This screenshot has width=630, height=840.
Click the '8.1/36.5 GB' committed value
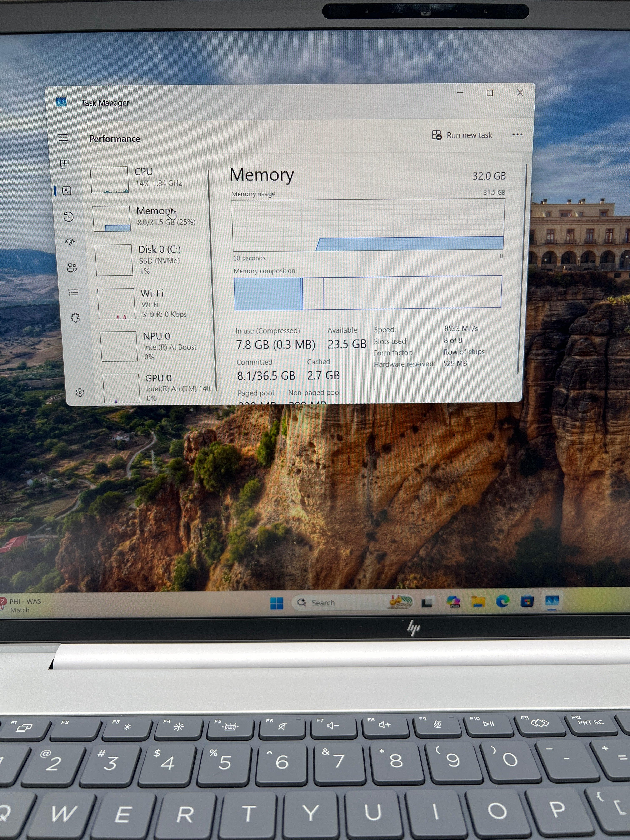[266, 376]
